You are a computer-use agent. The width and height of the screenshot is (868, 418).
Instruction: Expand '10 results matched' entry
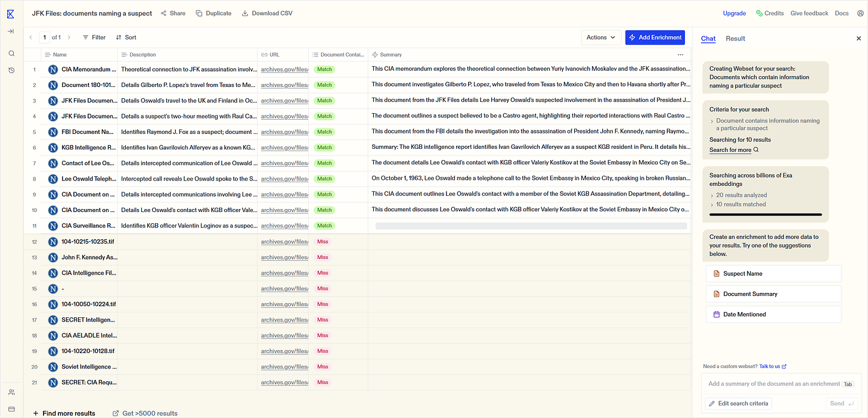737,204
